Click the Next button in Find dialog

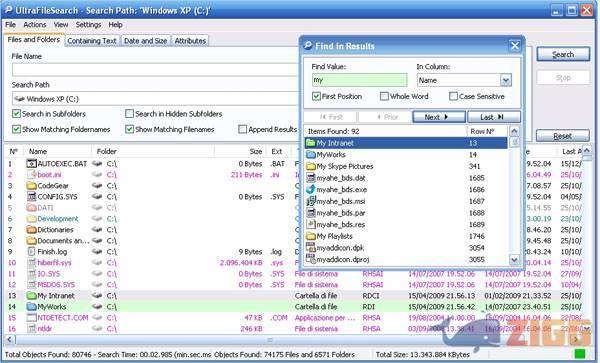click(x=439, y=117)
